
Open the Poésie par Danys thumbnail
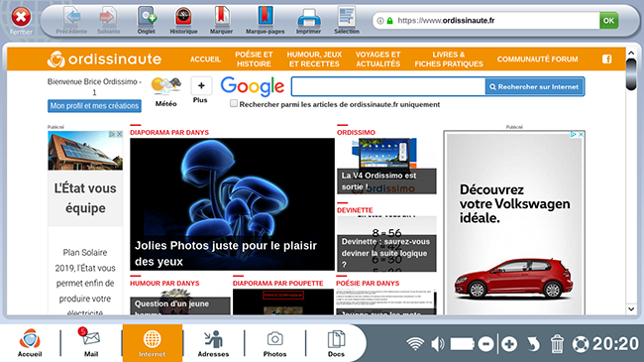386,302
